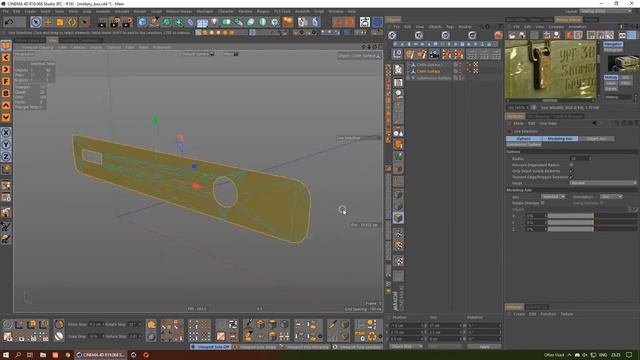
Task: Click Viewport Solo Off button
Action: [x=211, y=347]
